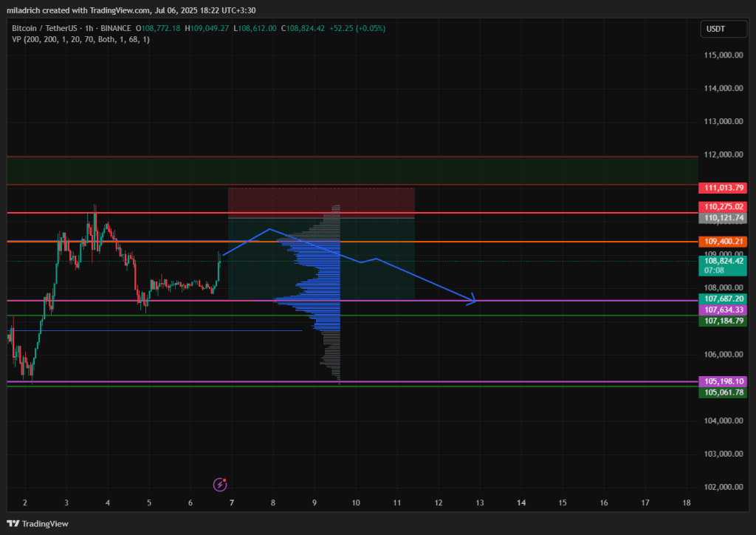Click date label 13 on time axis

coord(479,502)
